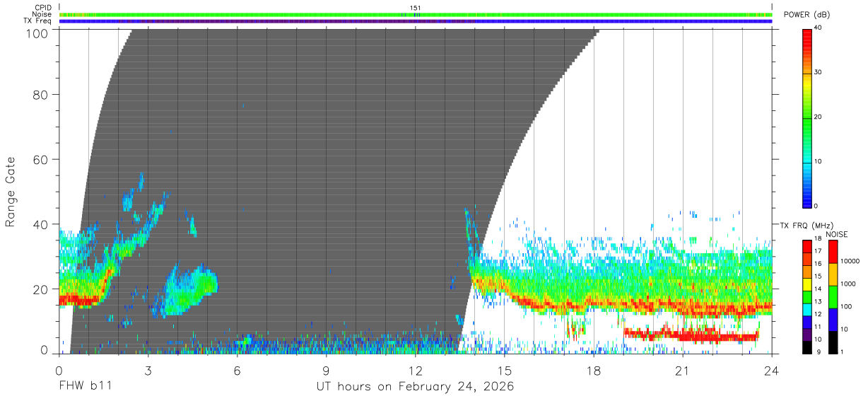Click the 'CPID' label
The height and width of the screenshot is (401, 868).
44,8
